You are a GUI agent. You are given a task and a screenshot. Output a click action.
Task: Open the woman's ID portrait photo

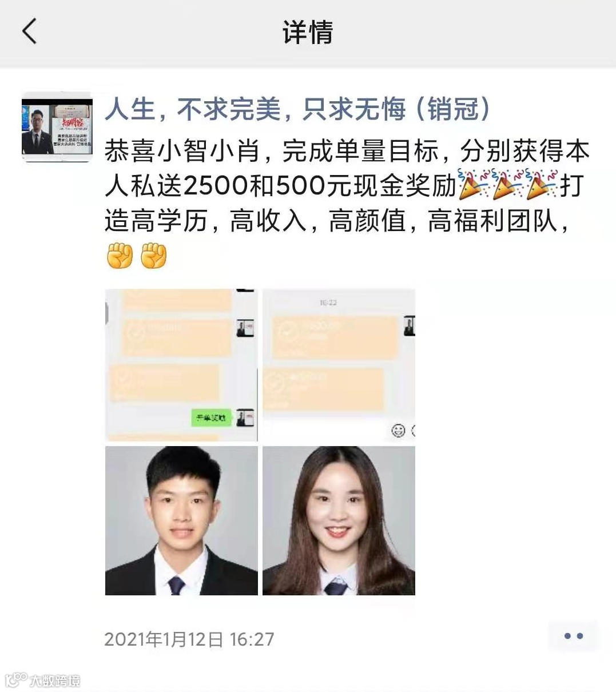point(339,521)
